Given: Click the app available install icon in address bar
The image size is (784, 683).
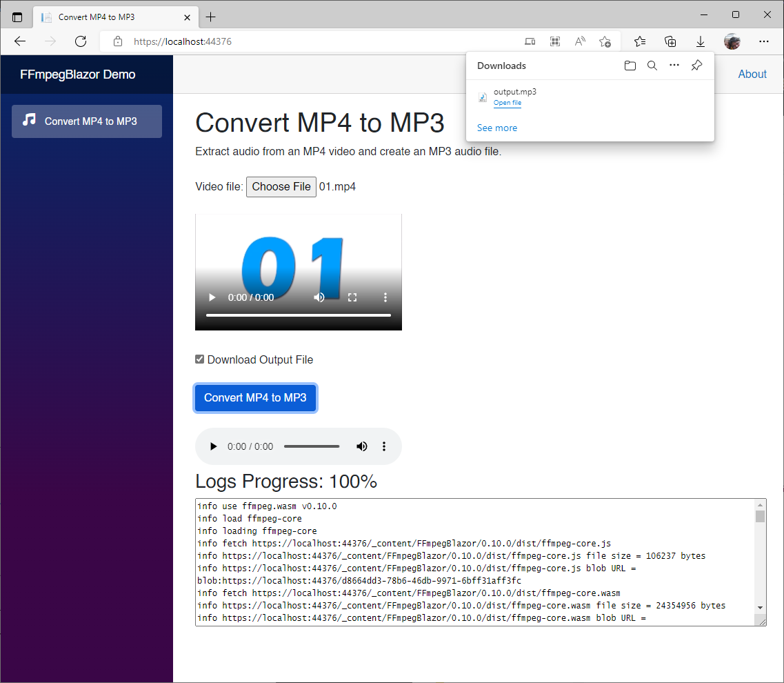Looking at the screenshot, I should (530, 41).
